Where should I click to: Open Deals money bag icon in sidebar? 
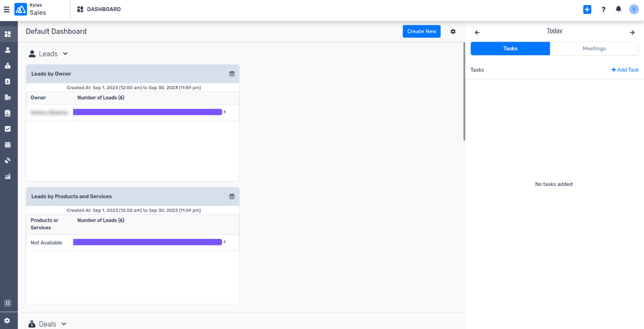(7, 66)
